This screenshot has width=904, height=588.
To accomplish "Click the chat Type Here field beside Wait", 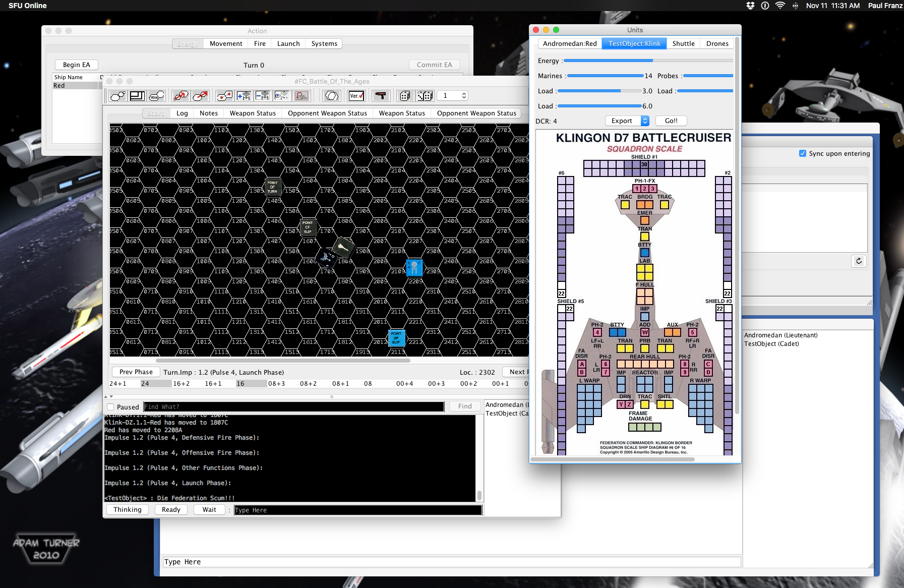I will coord(358,510).
